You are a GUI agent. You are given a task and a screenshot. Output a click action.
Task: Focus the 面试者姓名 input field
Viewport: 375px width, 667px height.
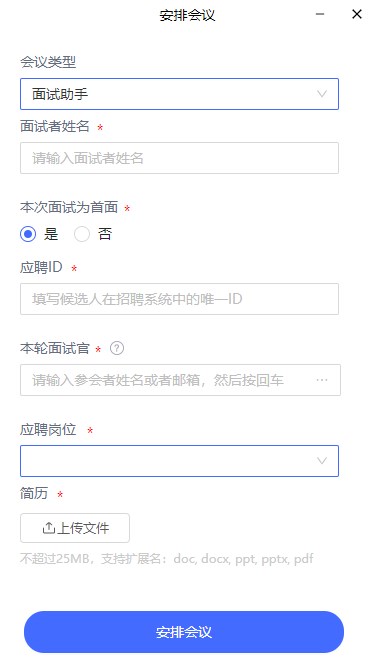click(x=179, y=158)
